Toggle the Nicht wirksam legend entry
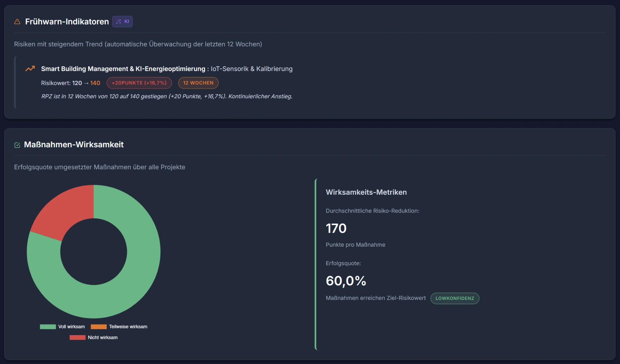Screen dimensions: 620x364 coord(102,337)
